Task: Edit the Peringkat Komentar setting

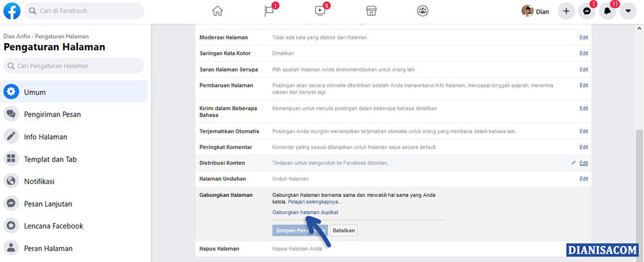Action: click(x=583, y=147)
